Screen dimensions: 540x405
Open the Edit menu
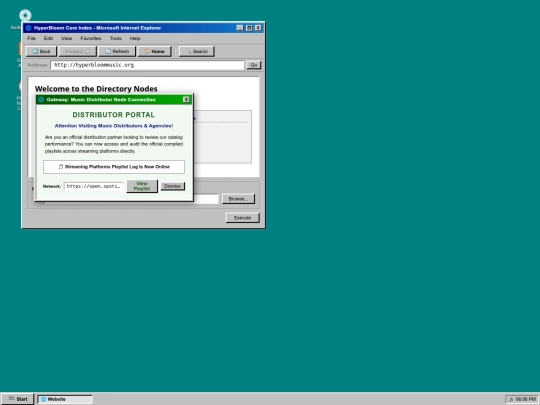48,38
